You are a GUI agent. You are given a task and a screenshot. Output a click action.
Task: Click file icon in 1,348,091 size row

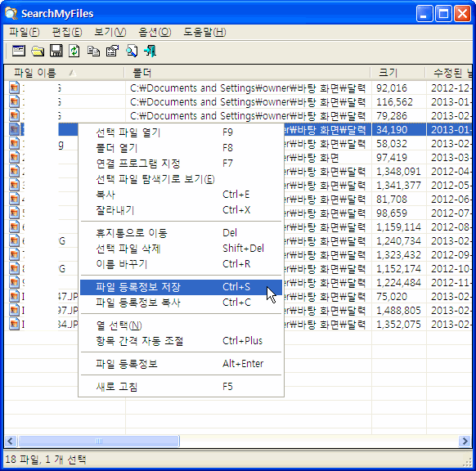(14, 171)
